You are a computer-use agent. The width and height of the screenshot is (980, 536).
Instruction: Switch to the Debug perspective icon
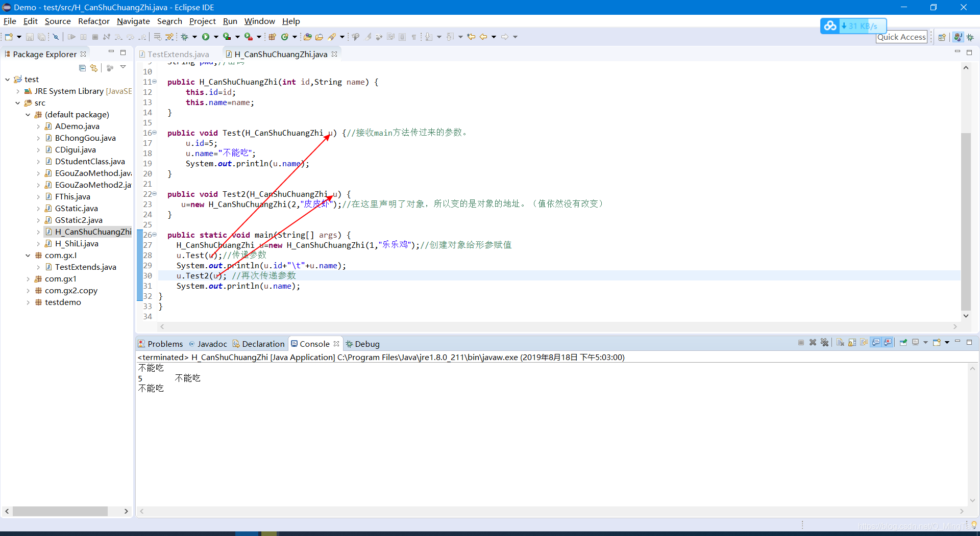point(970,37)
